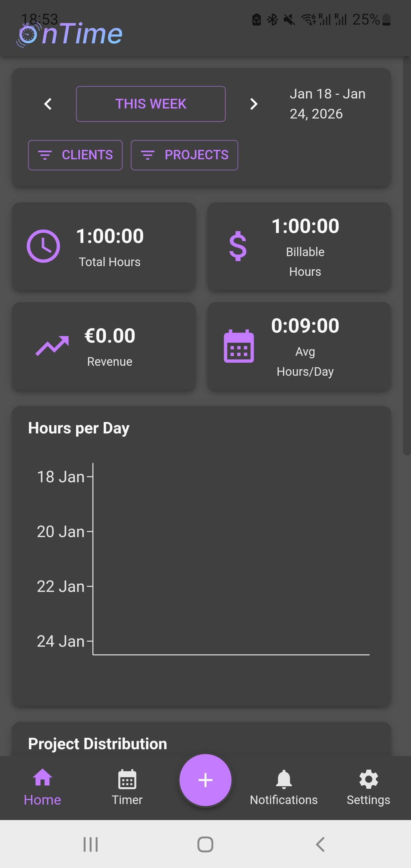Open Settings via gear icon

click(x=368, y=788)
